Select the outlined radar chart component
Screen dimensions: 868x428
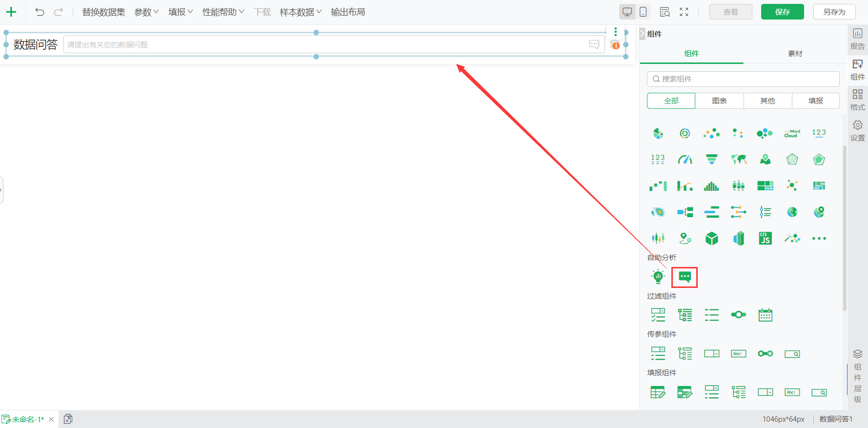792,160
